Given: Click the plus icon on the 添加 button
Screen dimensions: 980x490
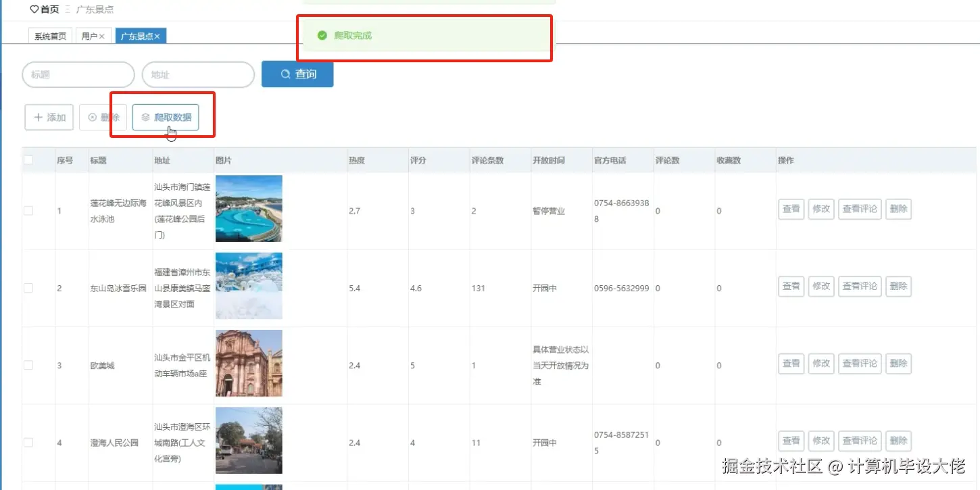Looking at the screenshot, I should coord(39,117).
